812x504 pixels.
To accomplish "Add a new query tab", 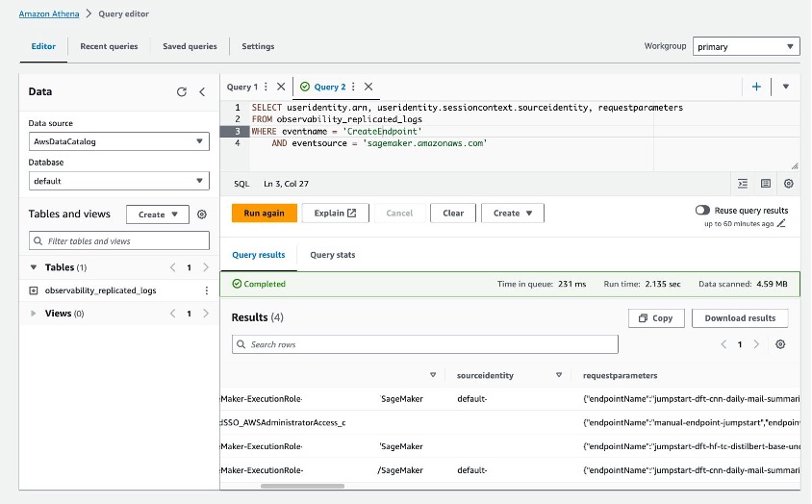I will (x=756, y=87).
